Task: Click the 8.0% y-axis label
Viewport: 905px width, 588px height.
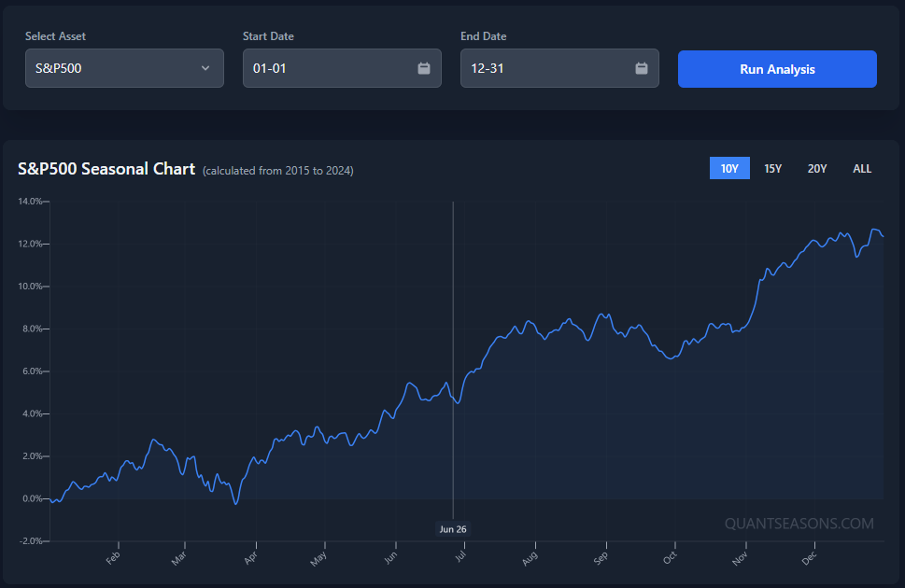Action: point(33,329)
